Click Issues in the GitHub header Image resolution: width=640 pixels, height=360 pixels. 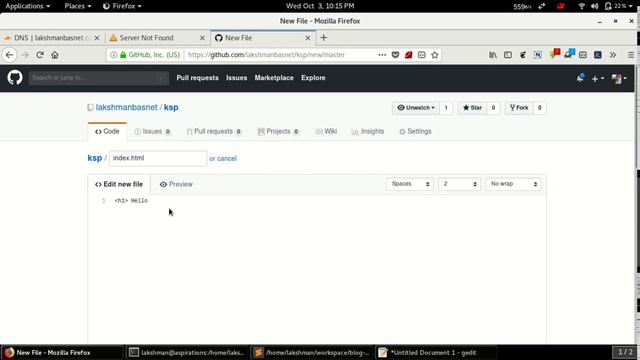click(236, 78)
